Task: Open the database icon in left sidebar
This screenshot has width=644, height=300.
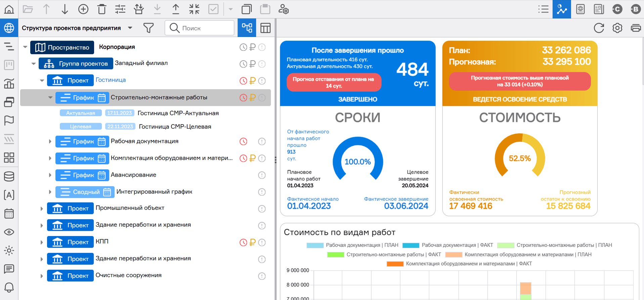Action: pyautogui.click(x=9, y=176)
